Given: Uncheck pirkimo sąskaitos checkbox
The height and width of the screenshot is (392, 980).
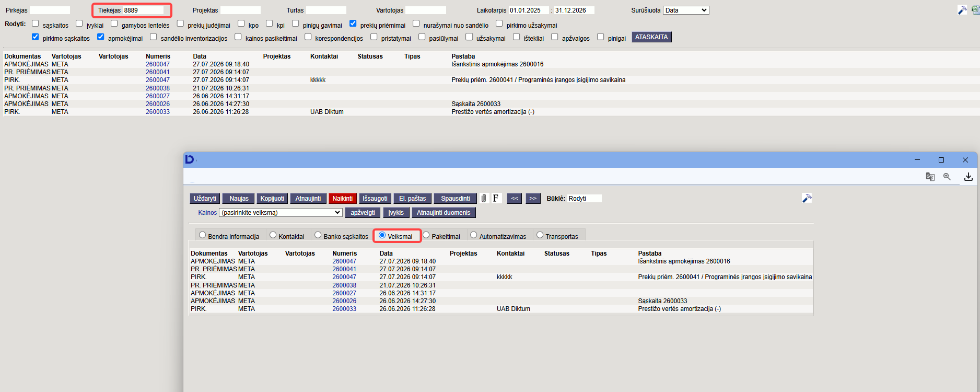Looking at the screenshot, I should pyautogui.click(x=36, y=37).
